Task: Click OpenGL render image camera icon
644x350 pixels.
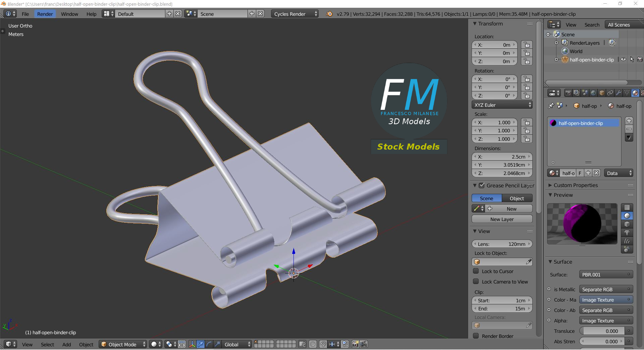Action: click(x=355, y=344)
